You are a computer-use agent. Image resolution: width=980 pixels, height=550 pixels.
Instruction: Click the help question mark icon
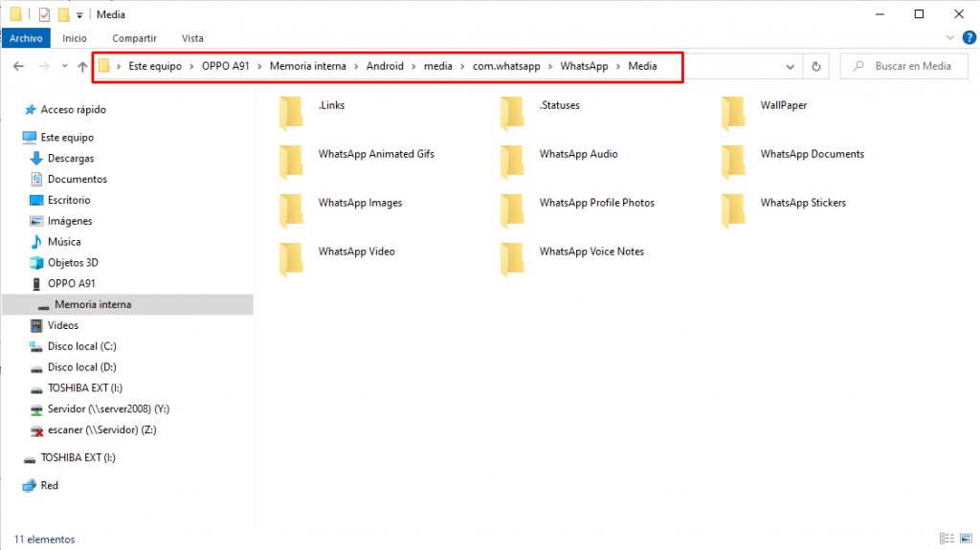[968, 38]
